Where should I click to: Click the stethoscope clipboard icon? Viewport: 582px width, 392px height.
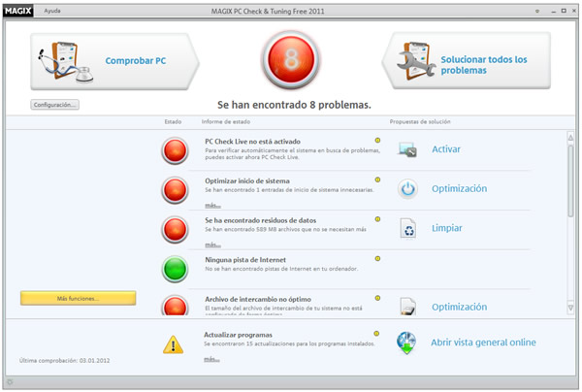tap(66, 62)
